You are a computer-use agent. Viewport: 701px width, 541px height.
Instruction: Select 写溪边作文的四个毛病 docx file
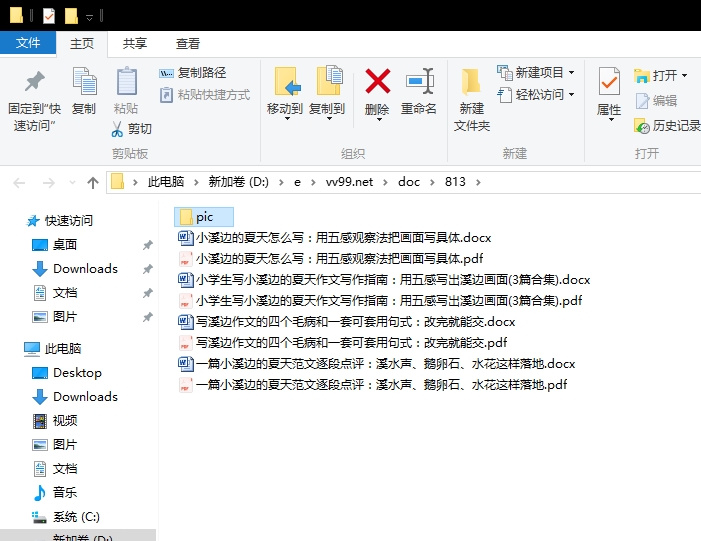[346, 321]
